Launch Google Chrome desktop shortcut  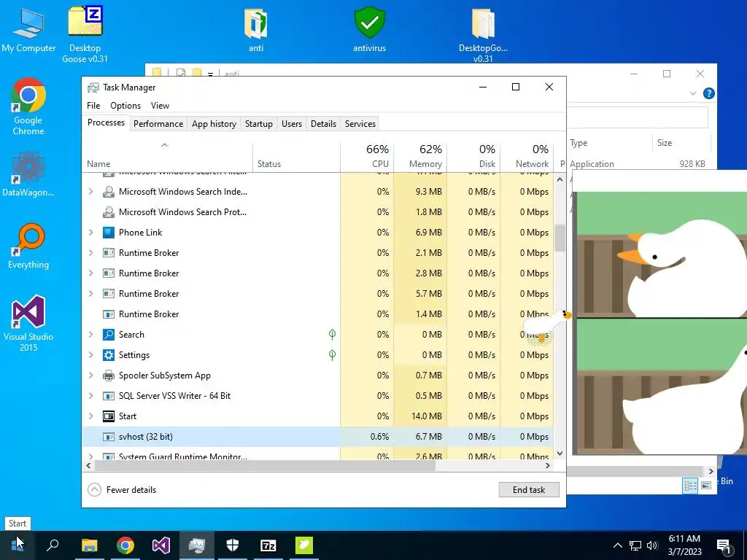point(28,106)
